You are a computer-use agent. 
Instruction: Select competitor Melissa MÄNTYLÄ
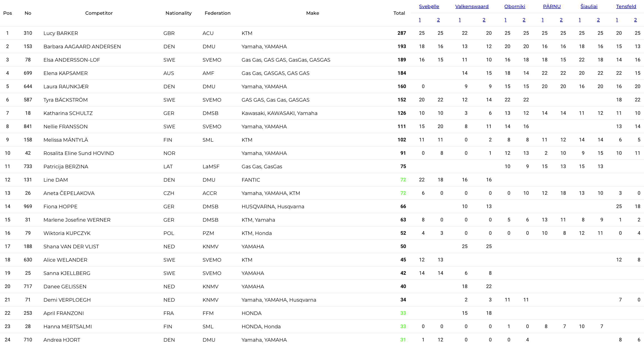click(x=66, y=140)
